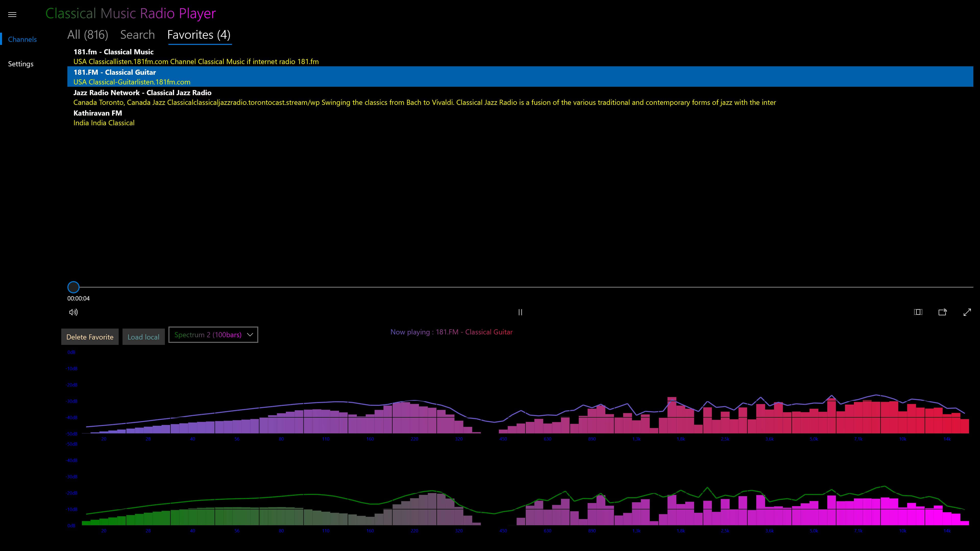Pause the playing radio stream
Viewport: 980px width, 551px height.
(520, 312)
